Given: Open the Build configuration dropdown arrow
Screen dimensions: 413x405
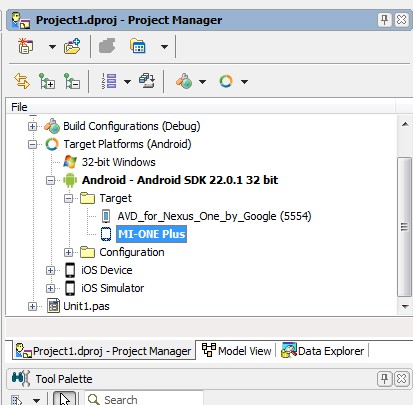Looking at the screenshot, I should 202,82.
